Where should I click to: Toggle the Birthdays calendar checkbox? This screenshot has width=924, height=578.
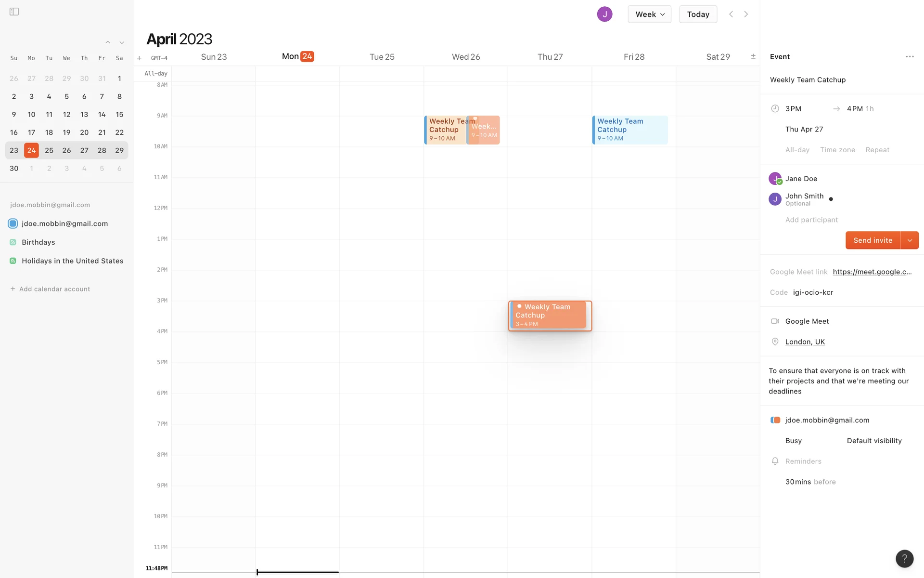click(x=13, y=242)
